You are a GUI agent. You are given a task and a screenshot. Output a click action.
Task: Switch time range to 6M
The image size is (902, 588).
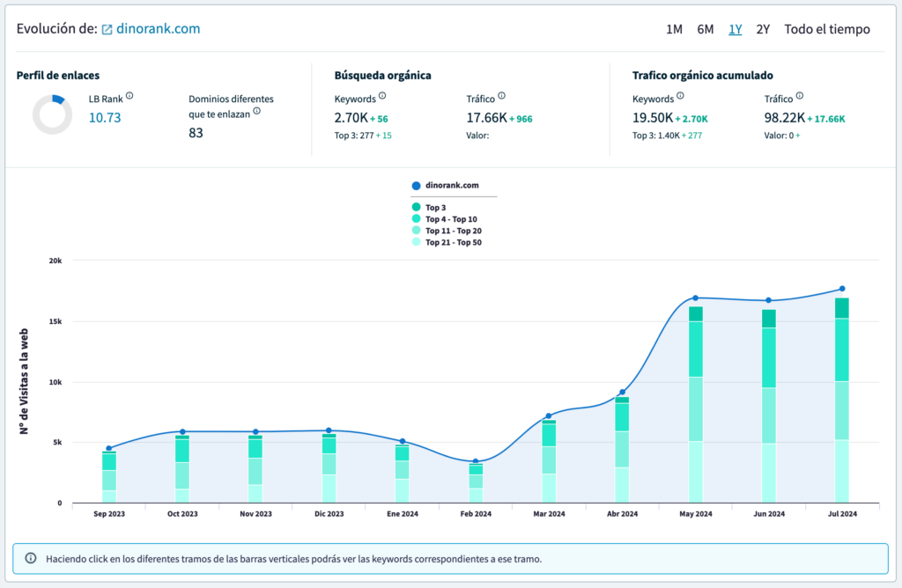tap(705, 29)
